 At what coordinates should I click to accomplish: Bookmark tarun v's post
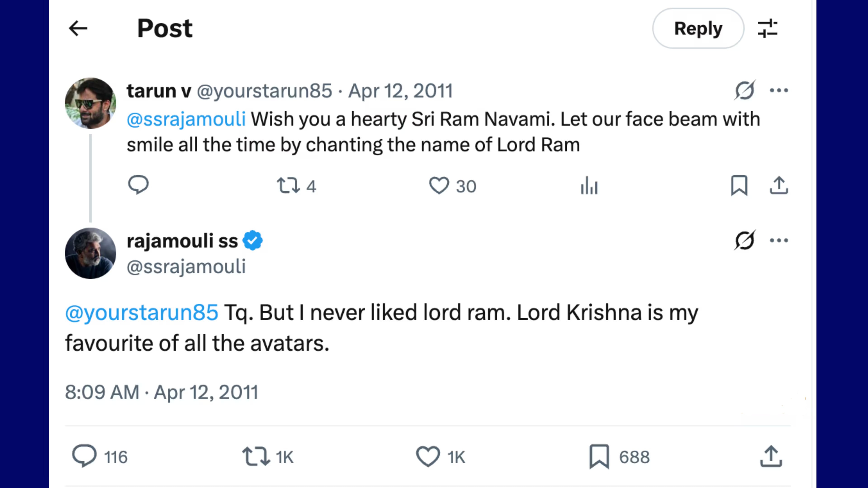739,185
